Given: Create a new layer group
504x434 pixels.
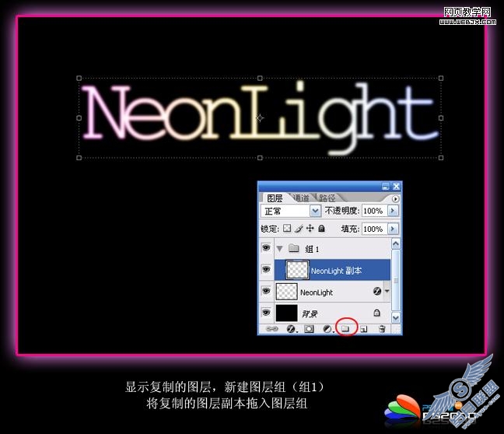Looking at the screenshot, I should click(345, 328).
